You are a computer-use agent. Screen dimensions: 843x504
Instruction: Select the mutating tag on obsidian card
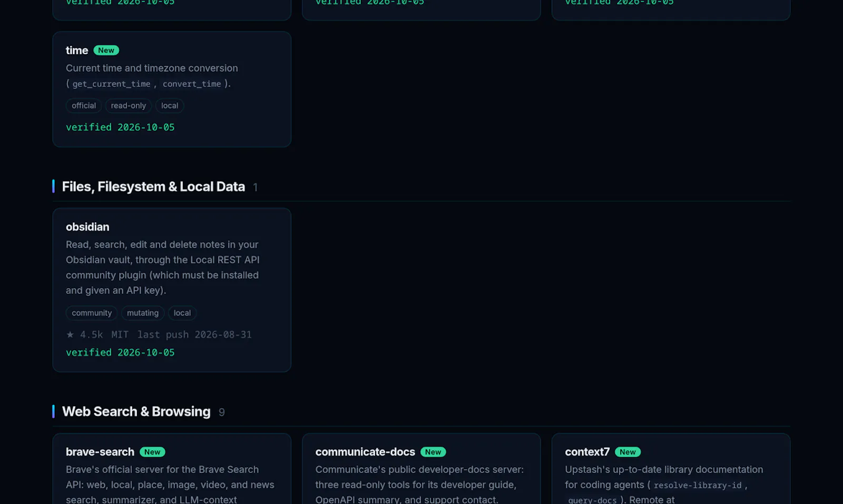[x=143, y=313]
